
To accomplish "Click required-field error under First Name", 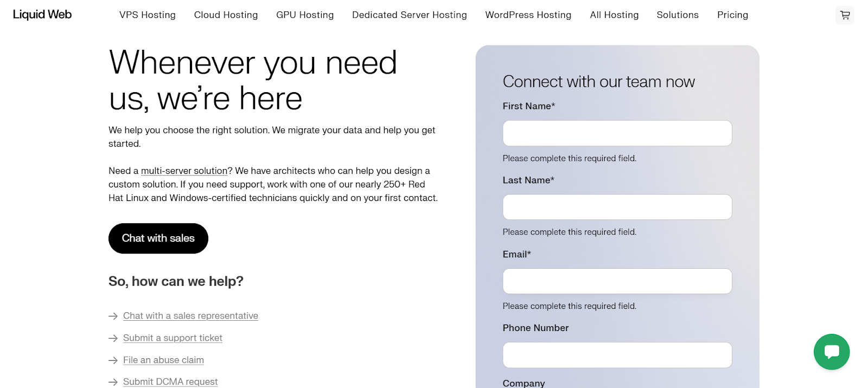I will [570, 158].
